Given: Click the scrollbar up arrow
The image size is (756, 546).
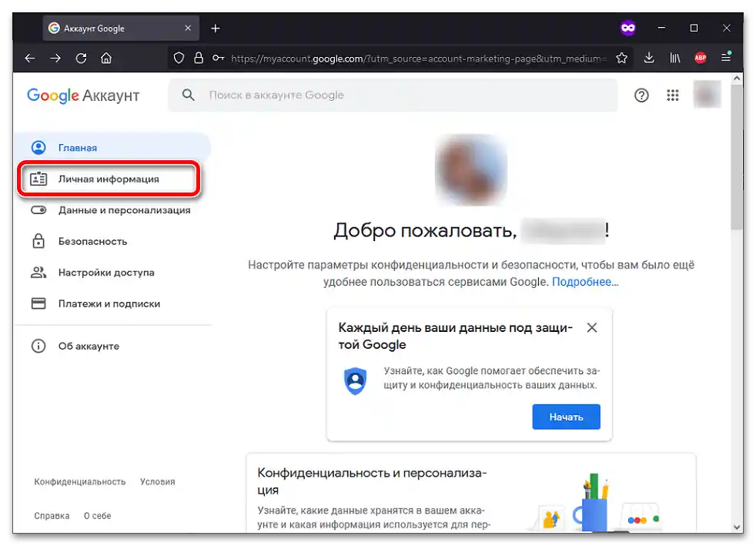Looking at the screenshot, I should (736, 78).
